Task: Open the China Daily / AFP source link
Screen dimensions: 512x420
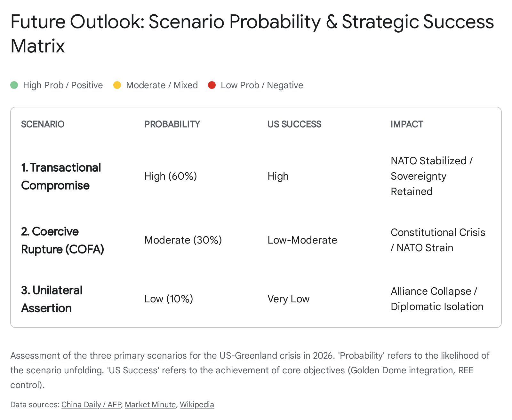Action: tap(91, 405)
